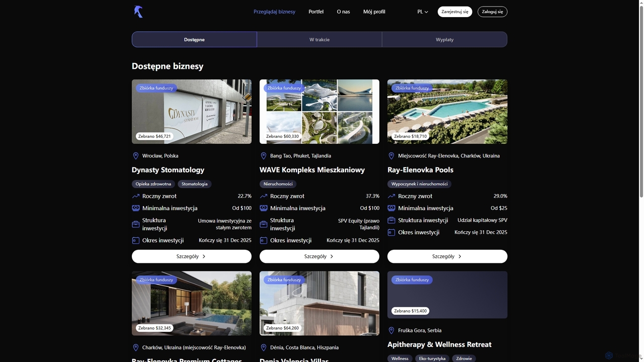This screenshot has width=644, height=362.
Task: Click the Zebrano $46,721 label
Action: tap(154, 136)
